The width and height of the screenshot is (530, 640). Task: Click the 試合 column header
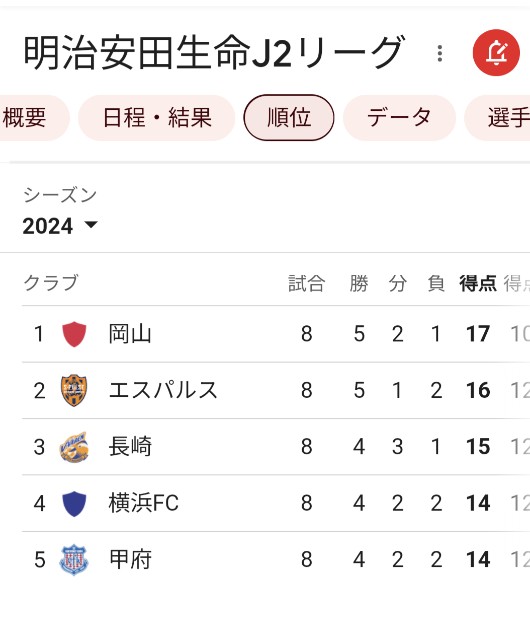click(x=307, y=283)
